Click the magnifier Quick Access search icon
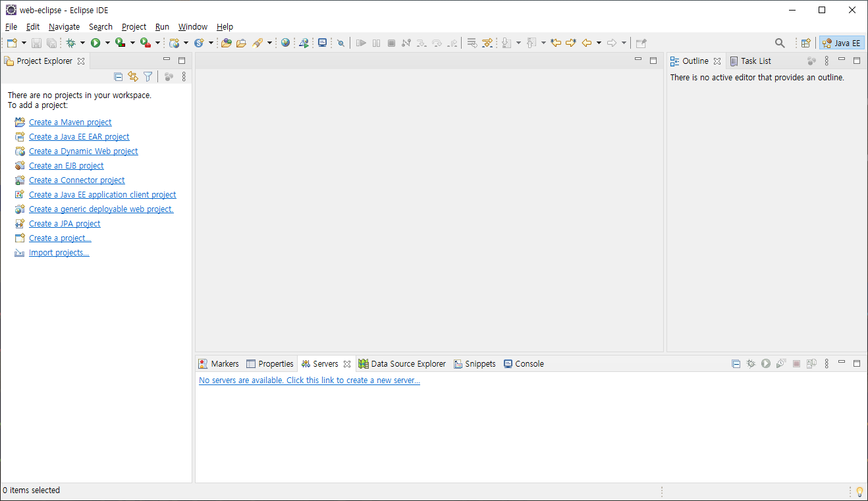868x501 pixels. click(x=780, y=43)
